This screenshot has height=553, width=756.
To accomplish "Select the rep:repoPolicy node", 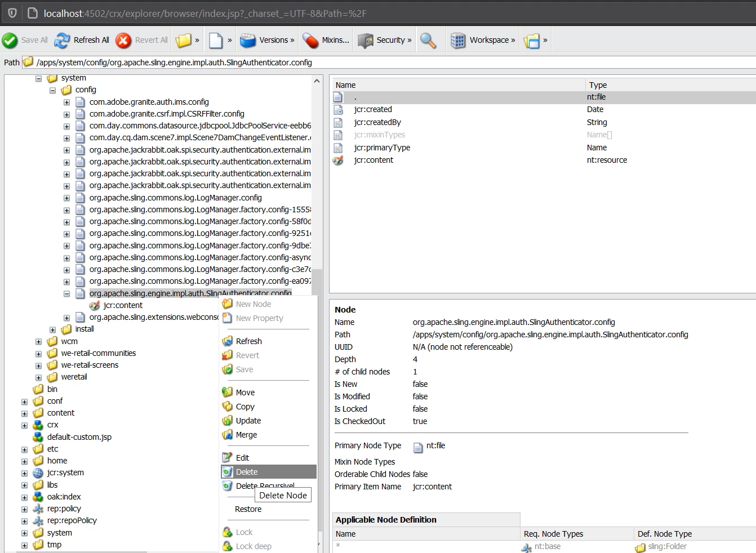I will click(72, 520).
